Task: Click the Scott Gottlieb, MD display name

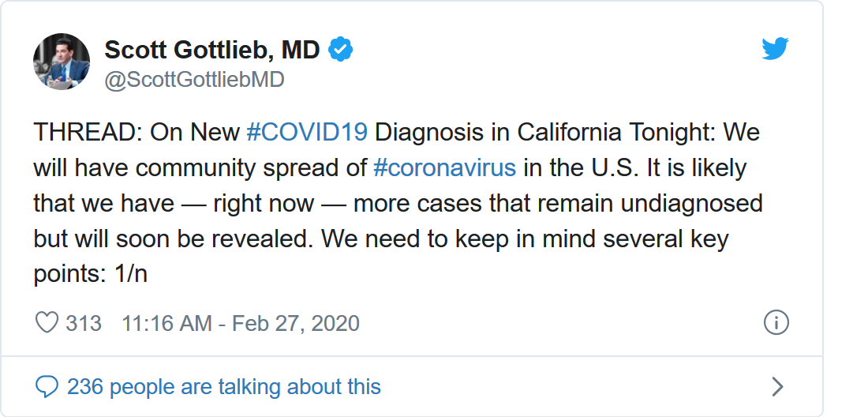Action: tap(211, 50)
